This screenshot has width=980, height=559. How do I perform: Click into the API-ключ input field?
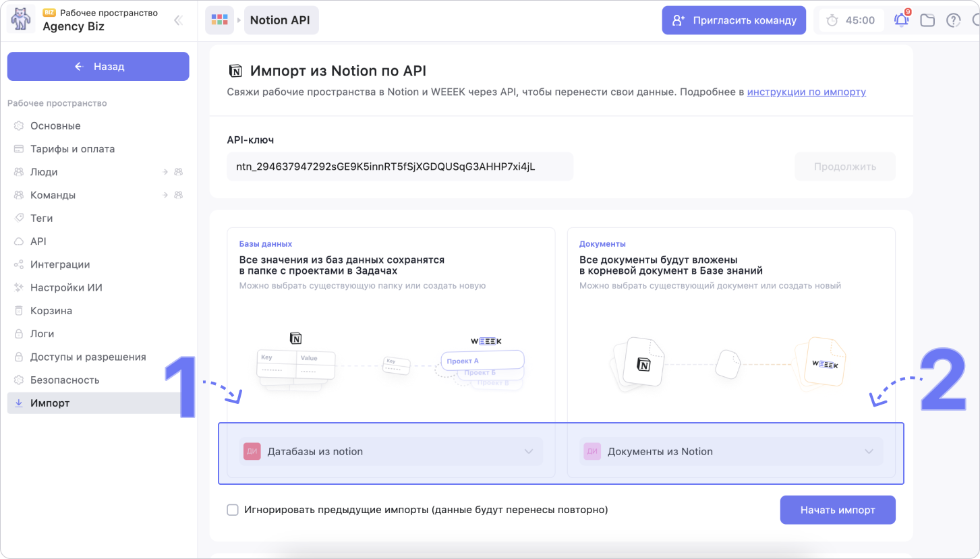(399, 167)
